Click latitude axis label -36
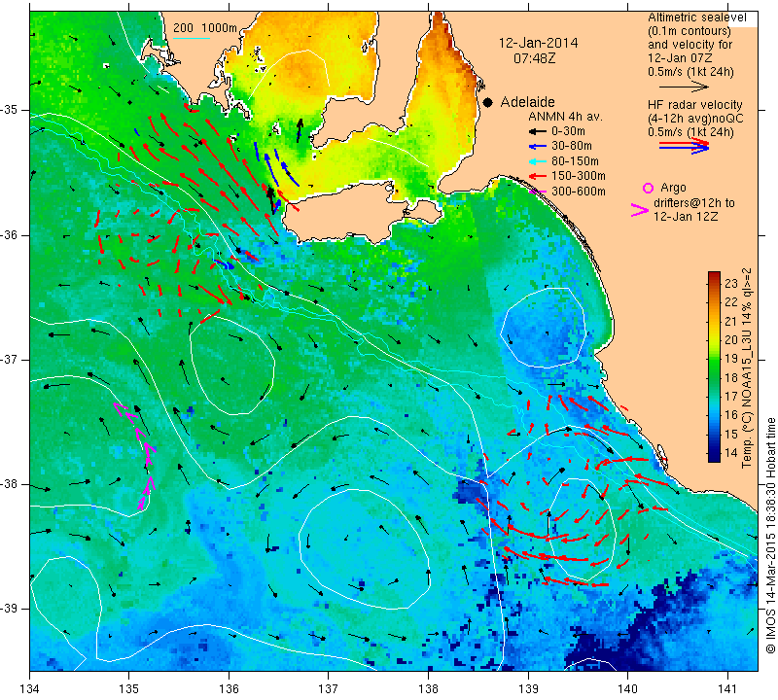Viewport: 778px width, 700px height. [x=10, y=234]
